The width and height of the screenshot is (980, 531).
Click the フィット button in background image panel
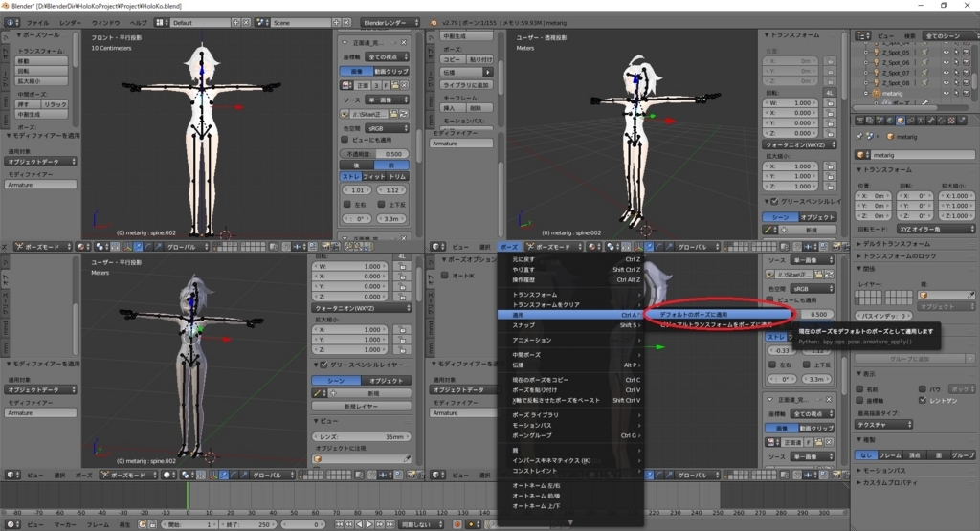tap(374, 177)
